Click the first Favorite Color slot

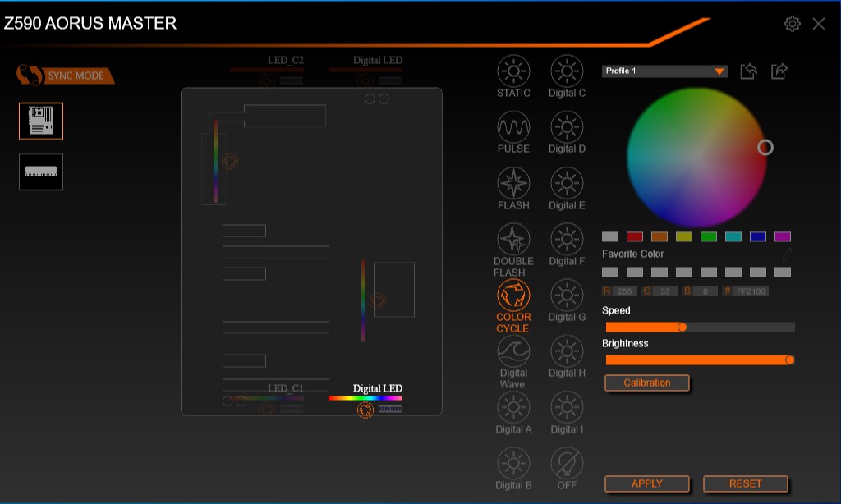coord(610,272)
